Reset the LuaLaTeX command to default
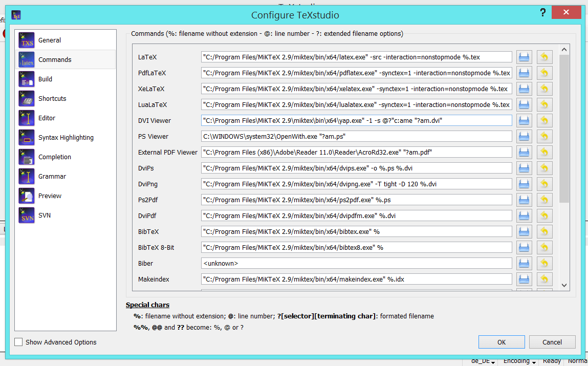 [x=544, y=104]
